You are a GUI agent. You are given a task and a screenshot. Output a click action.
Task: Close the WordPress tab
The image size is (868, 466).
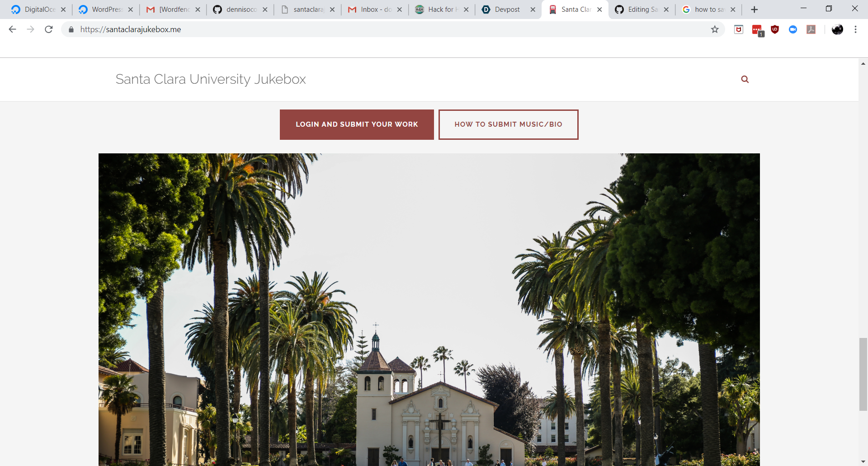coord(131,10)
